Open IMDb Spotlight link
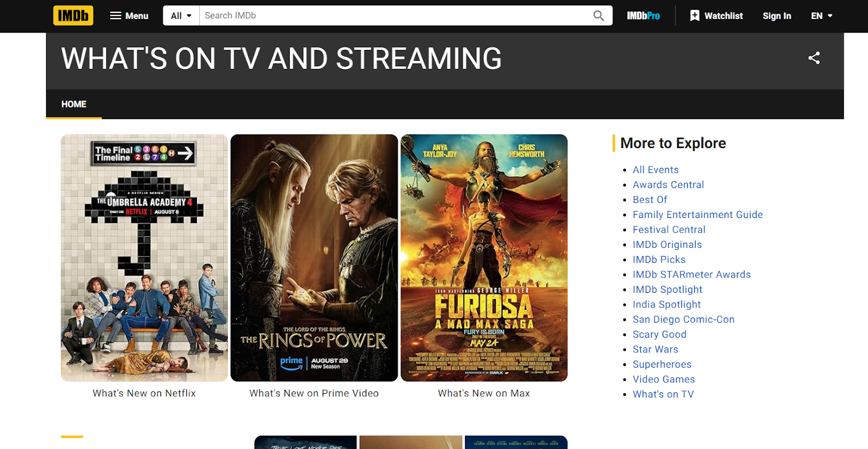The height and width of the screenshot is (449, 868). (667, 290)
